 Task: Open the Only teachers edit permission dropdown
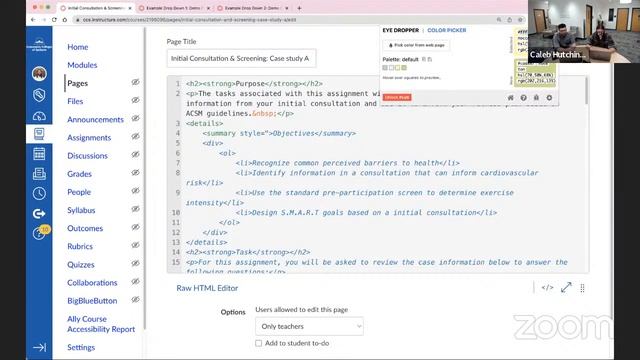pyautogui.click(x=309, y=326)
